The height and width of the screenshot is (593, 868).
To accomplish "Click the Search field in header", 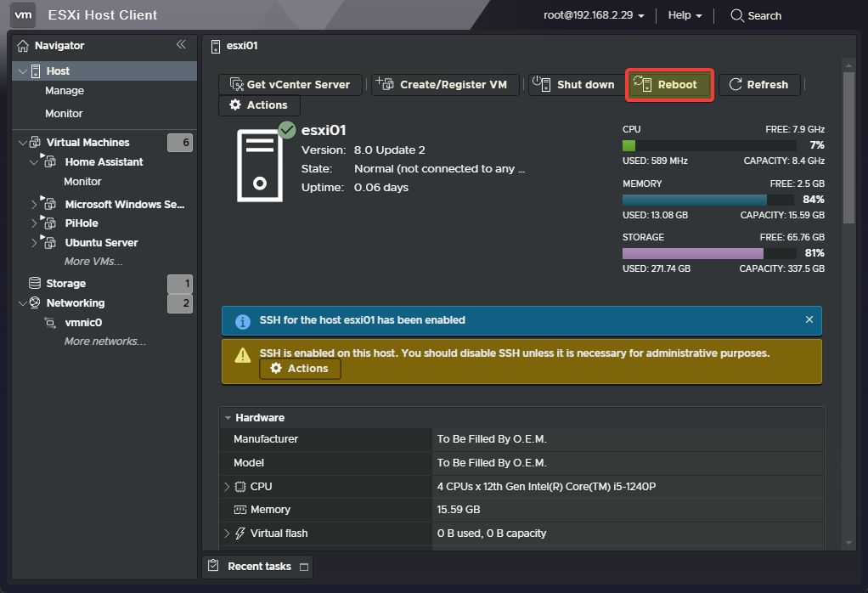I will pyautogui.click(x=764, y=16).
